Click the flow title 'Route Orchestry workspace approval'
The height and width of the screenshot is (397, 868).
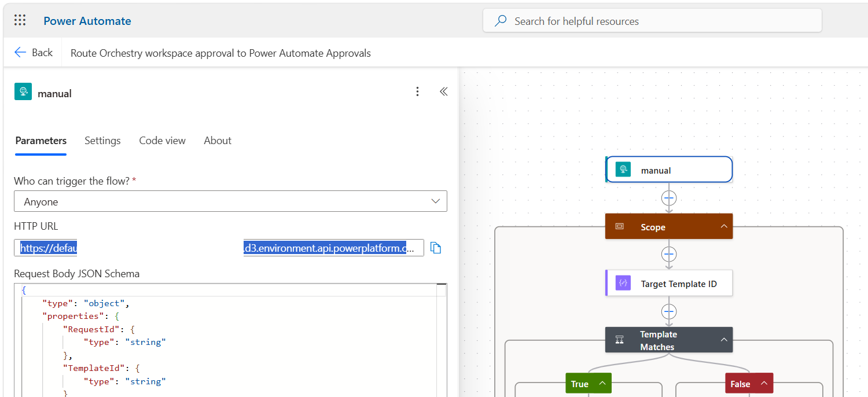[220, 53]
